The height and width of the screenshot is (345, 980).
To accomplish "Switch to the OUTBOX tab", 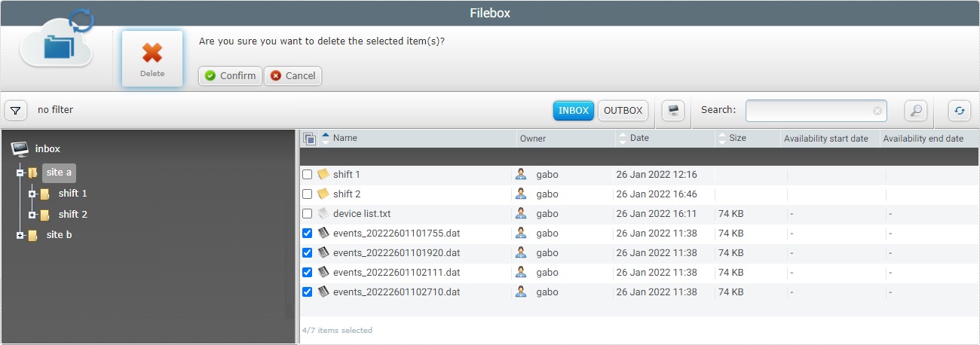I will pos(623,111).
